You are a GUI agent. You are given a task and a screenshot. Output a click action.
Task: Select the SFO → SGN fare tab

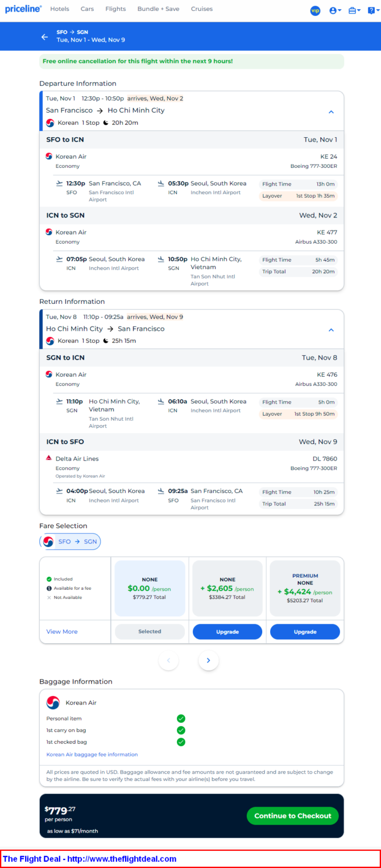click(x=71, y=542)
